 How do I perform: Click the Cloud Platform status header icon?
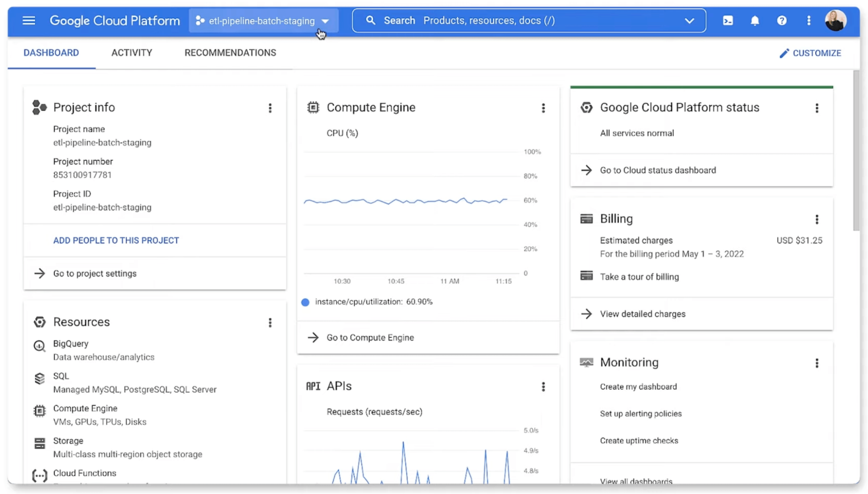click(x=586, y=107)
